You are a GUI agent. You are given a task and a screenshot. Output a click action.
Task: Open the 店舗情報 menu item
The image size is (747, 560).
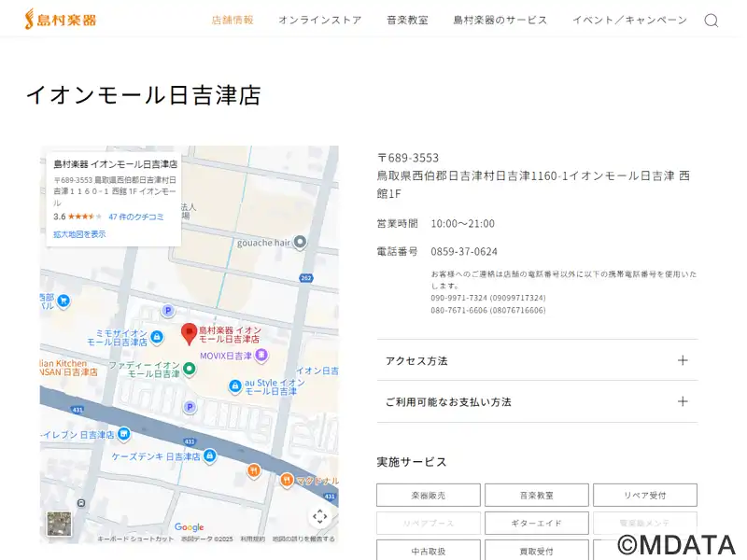(233, 20)
